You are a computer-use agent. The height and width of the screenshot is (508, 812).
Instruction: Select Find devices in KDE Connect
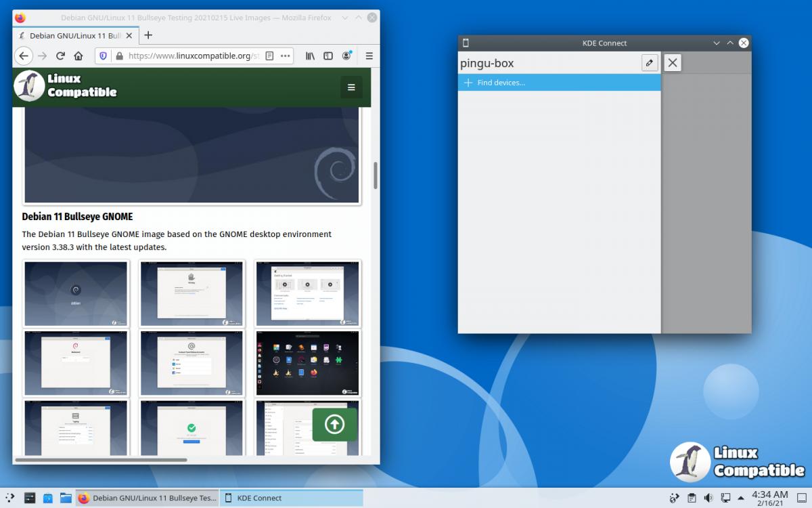(x=501, y=83)
